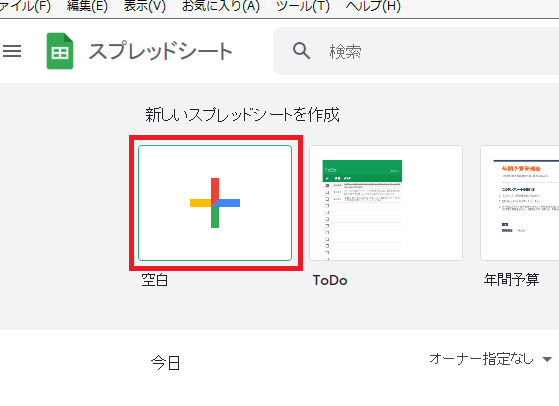Image resolution: width=559 pixels, height=406 pixels.
Task: Open the オーナー指定なし owner filter dropdown
Action: [x=490, y=359]
